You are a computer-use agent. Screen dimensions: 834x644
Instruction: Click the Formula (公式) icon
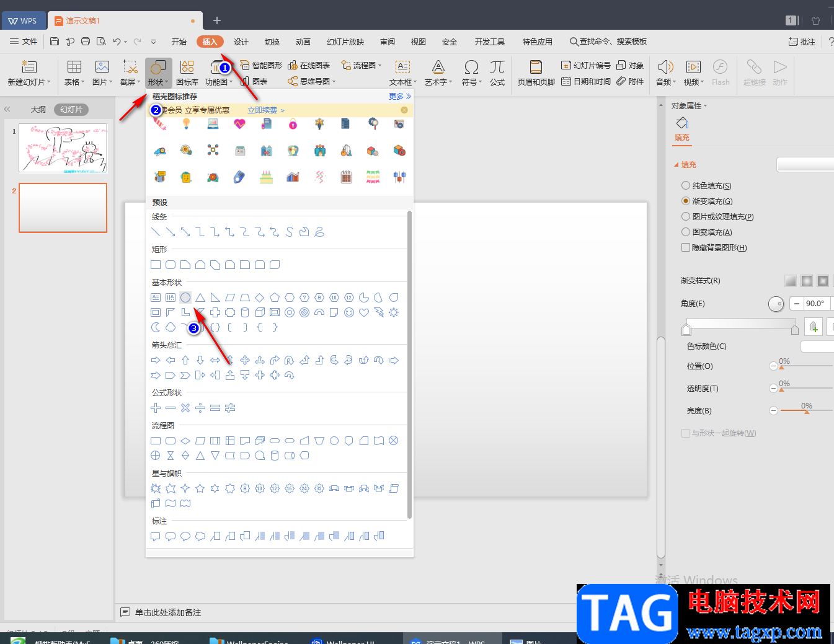point(497,67)
